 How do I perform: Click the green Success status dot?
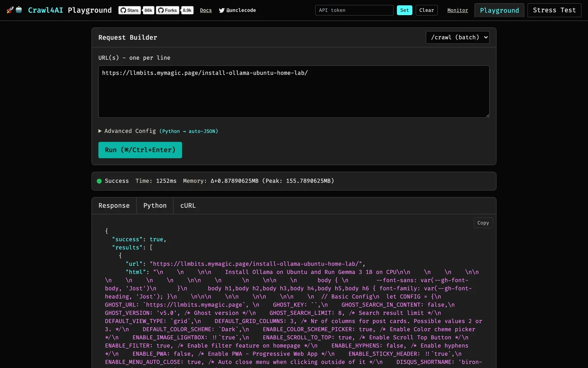[99, 181]
